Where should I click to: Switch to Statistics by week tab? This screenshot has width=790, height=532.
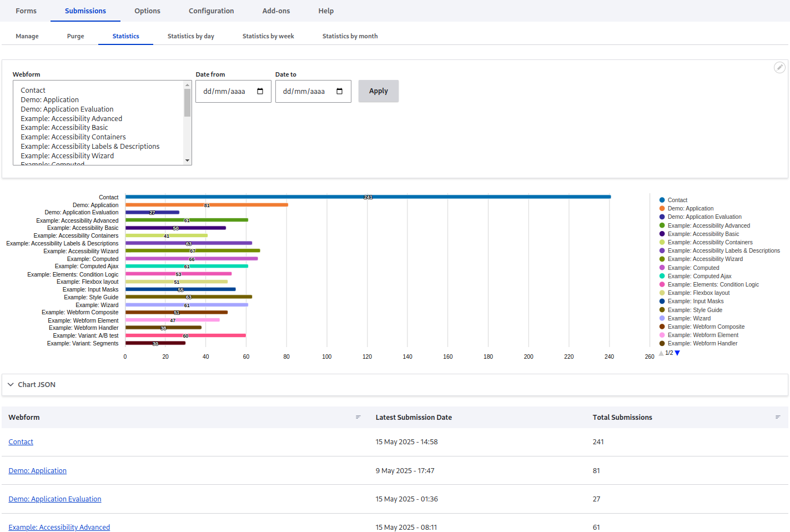pos(268,36)
